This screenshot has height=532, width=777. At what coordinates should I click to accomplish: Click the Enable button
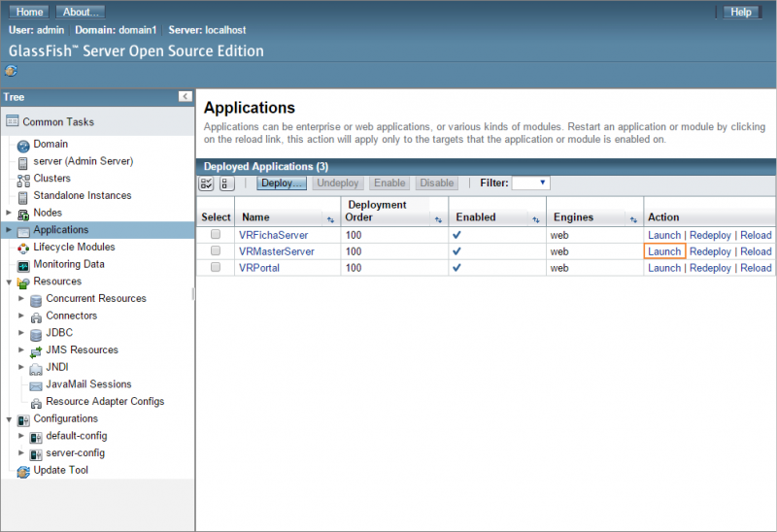tap(389, 183)
